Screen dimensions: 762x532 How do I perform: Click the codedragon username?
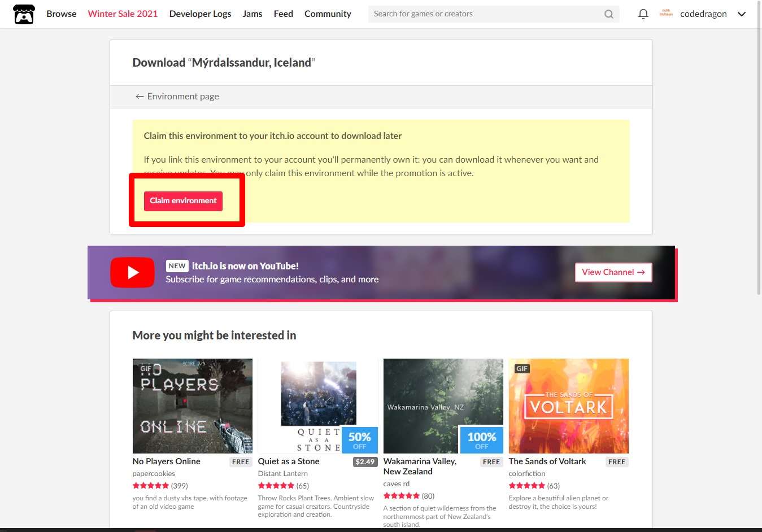click(703, 14)
